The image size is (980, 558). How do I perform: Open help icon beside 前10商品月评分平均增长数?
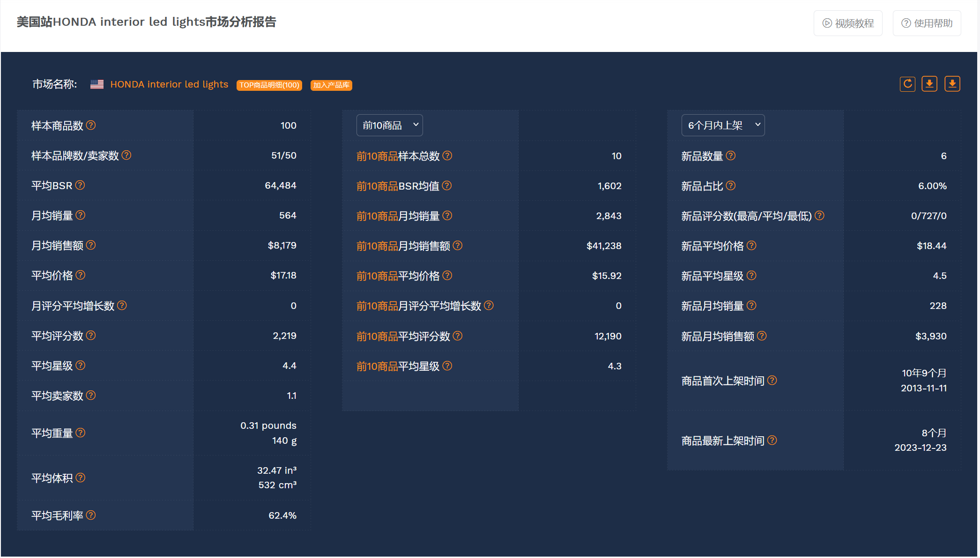click(x=489, y=306)
